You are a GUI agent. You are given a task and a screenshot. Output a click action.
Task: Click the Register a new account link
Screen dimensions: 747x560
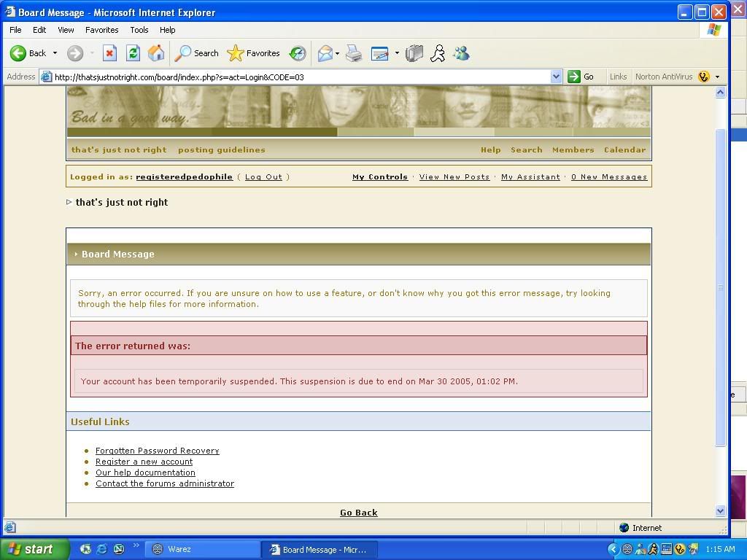pyautogui.click(x=144, y=462)
